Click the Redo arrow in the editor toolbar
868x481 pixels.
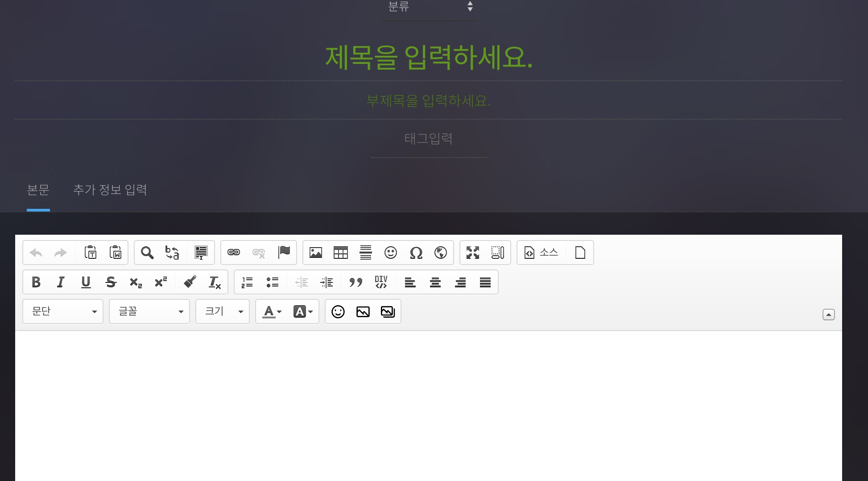coord(61,253)
